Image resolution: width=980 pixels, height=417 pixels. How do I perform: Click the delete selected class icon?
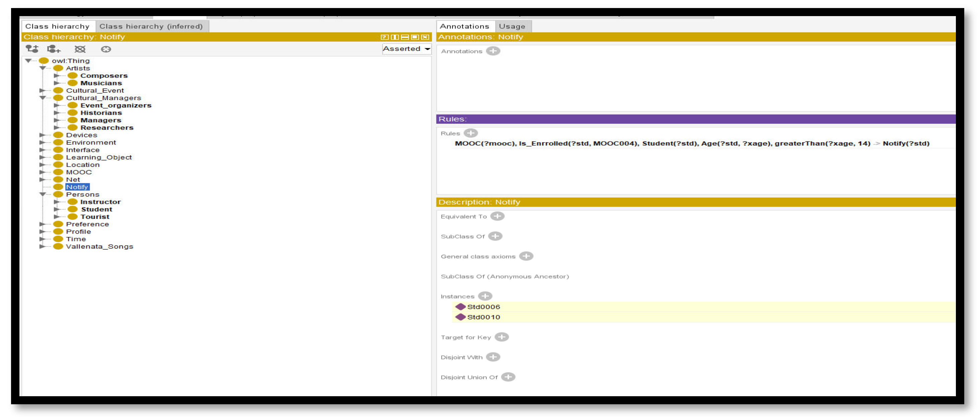coord(80,49)
